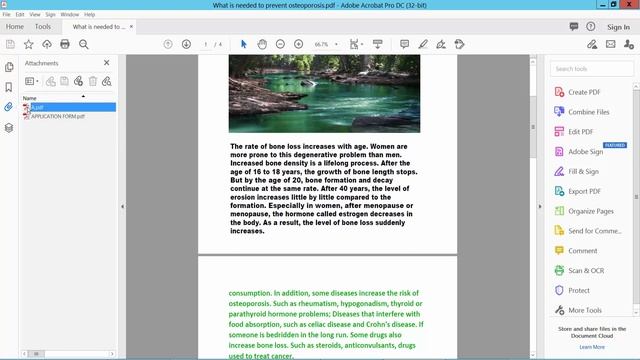
Task: Select the highlighted .pdf attachment
Action: pyautogui.click(x=69, y=107)
